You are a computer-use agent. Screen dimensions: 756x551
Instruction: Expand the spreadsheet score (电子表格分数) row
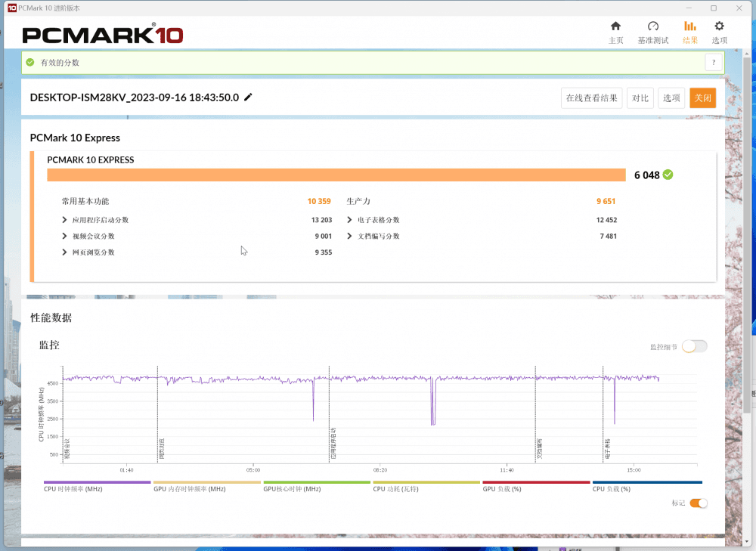point(349,220)
